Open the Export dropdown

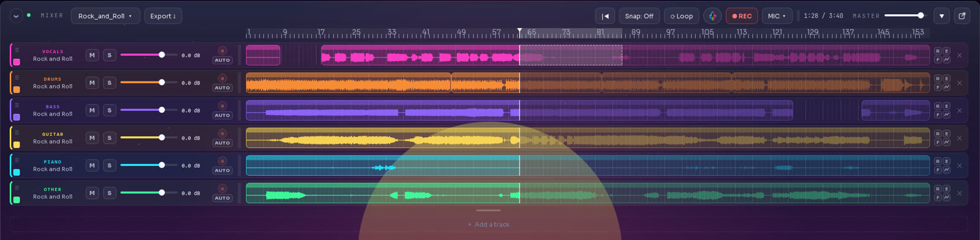tap(163, 16)
